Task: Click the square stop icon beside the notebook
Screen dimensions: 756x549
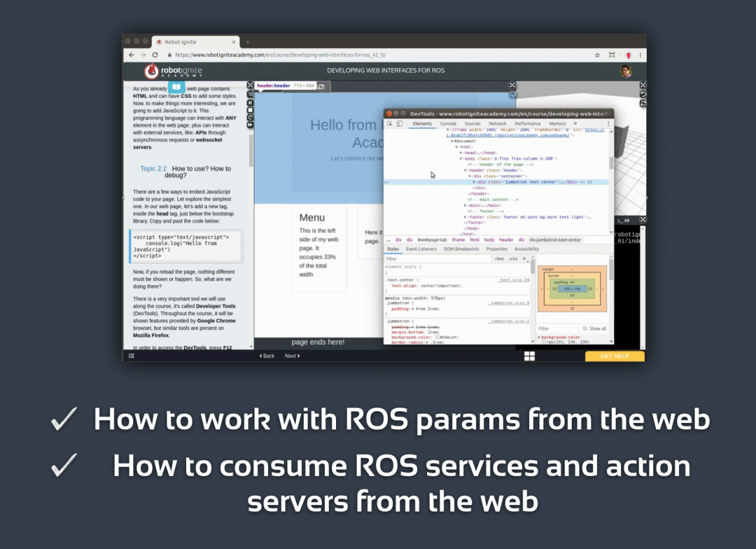Action: pos(250,110)
